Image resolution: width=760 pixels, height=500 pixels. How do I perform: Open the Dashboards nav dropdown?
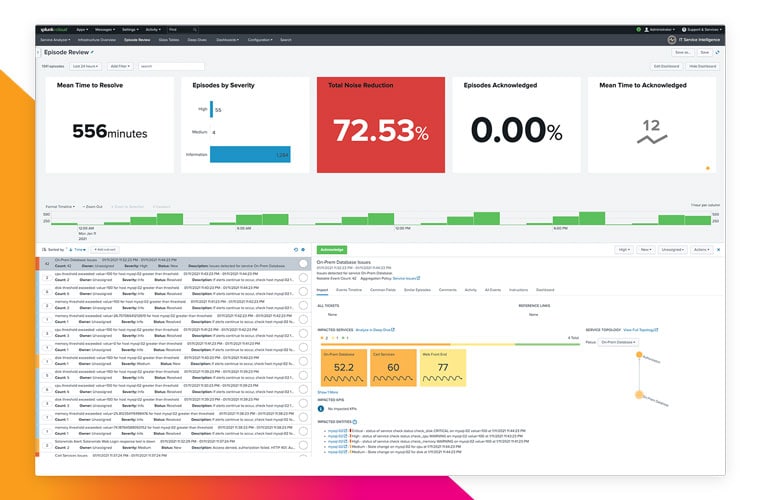coord(227,40)
